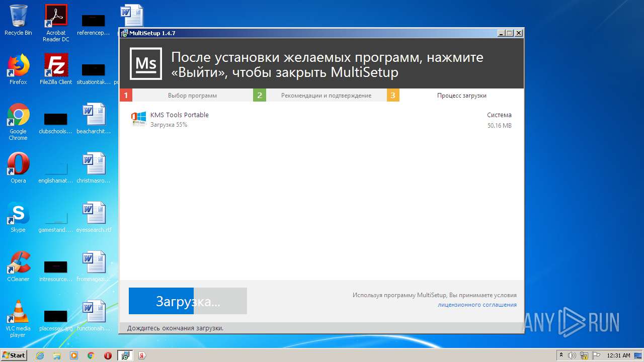The height and width of the screenshot is (362, 644).
Task: Launch Firefox from the desktop
Action: (18, 69)
